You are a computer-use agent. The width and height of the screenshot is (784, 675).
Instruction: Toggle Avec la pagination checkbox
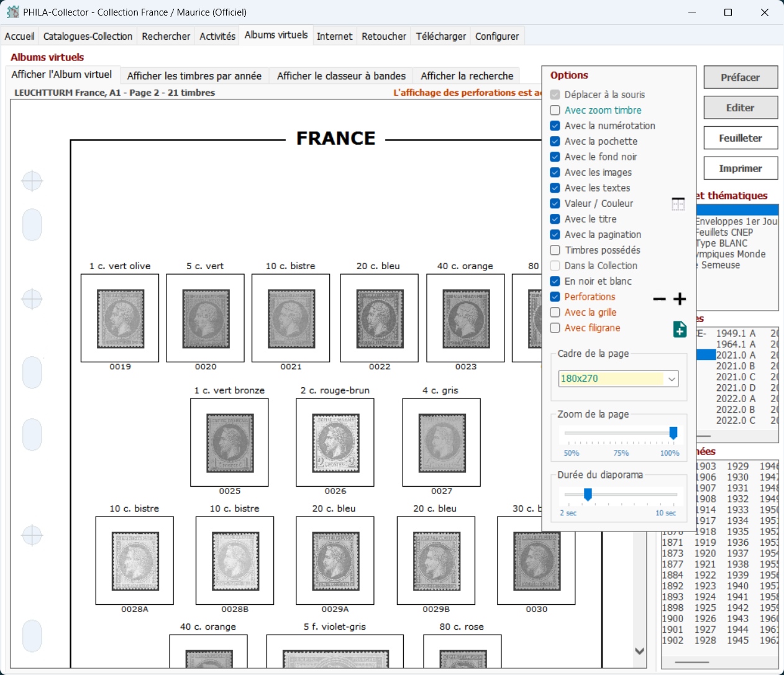pos(555,234)
